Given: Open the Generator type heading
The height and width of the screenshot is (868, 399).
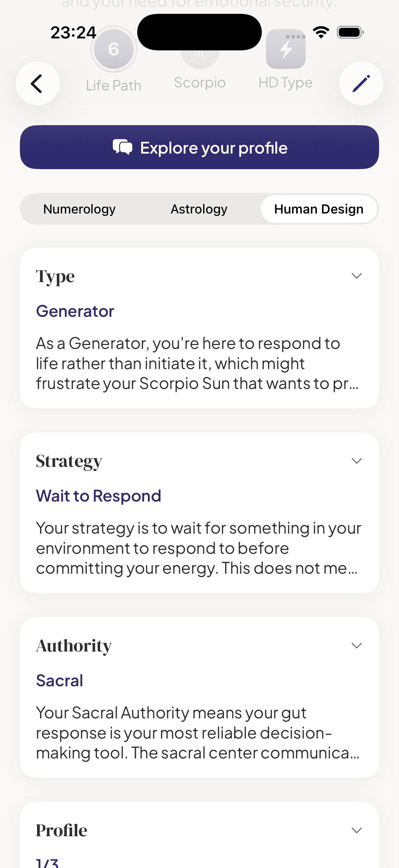Looking at the screenshot, I should click(75, 311).
